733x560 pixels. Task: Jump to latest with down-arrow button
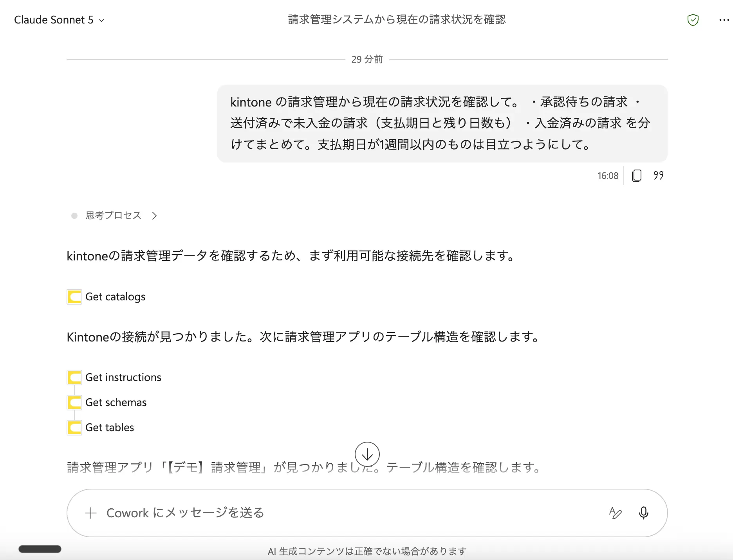coord(367,454)
